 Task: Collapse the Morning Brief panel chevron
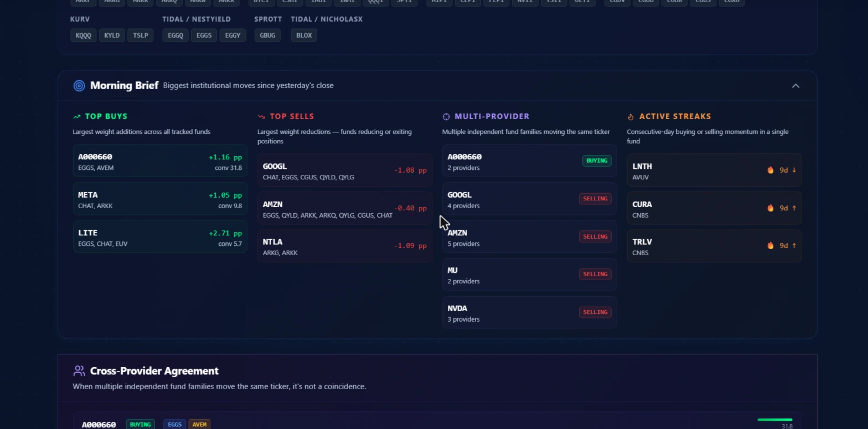tap(795, 86)
